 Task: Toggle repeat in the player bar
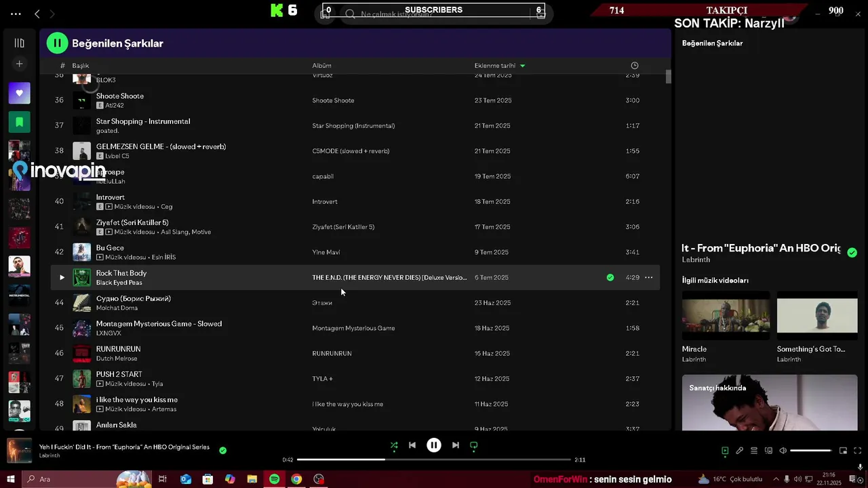(x=474, y=445)
